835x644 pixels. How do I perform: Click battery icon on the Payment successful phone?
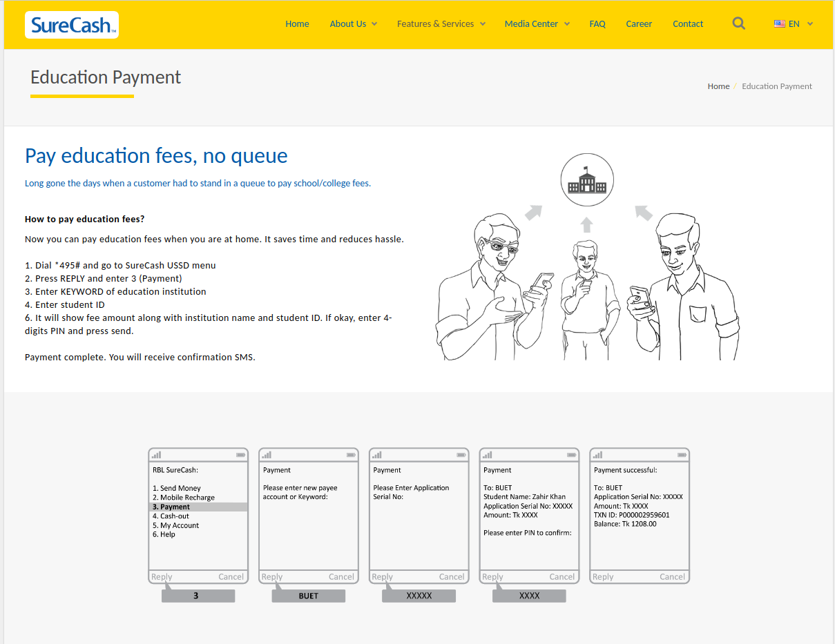(x=682, y=455)
